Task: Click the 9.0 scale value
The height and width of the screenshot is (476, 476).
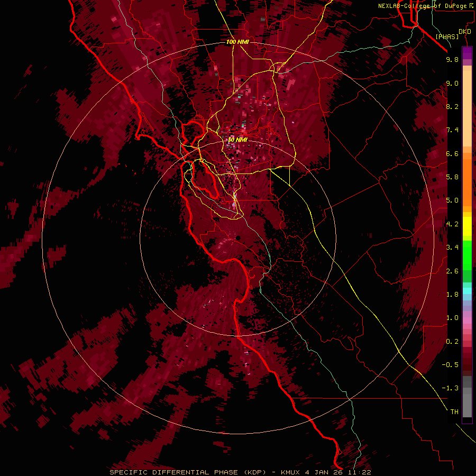Action: (x=452, y=84)
